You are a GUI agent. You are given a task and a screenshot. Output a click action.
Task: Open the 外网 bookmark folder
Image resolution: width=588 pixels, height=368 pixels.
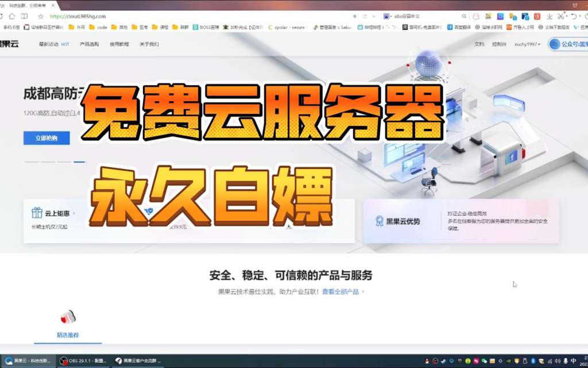pos(76,27)
